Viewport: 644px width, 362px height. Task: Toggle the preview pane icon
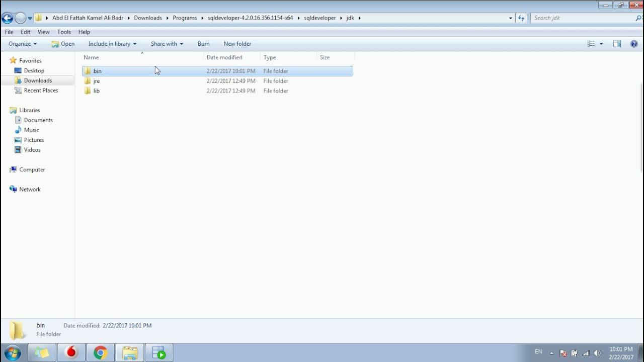tap(617, 44)
